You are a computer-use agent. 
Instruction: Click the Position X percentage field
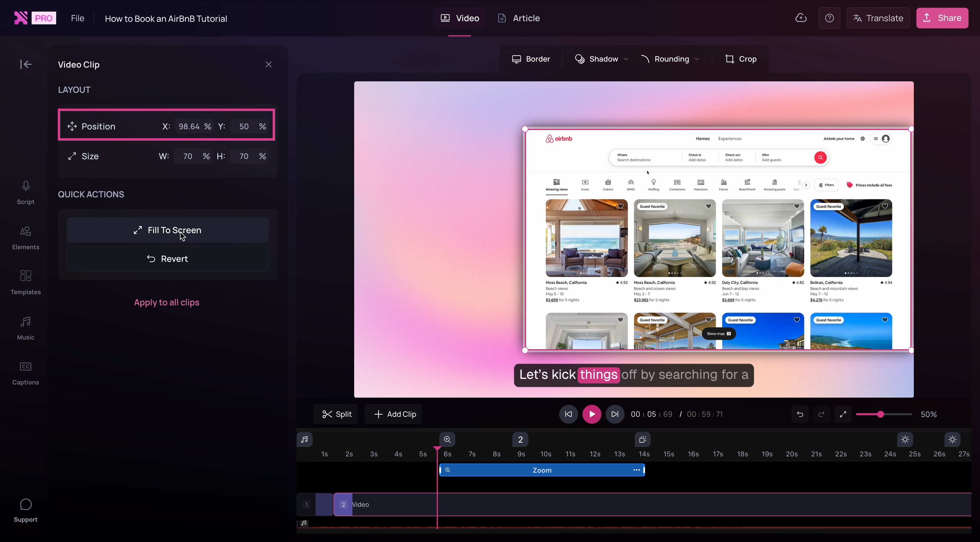pos(189,126)
